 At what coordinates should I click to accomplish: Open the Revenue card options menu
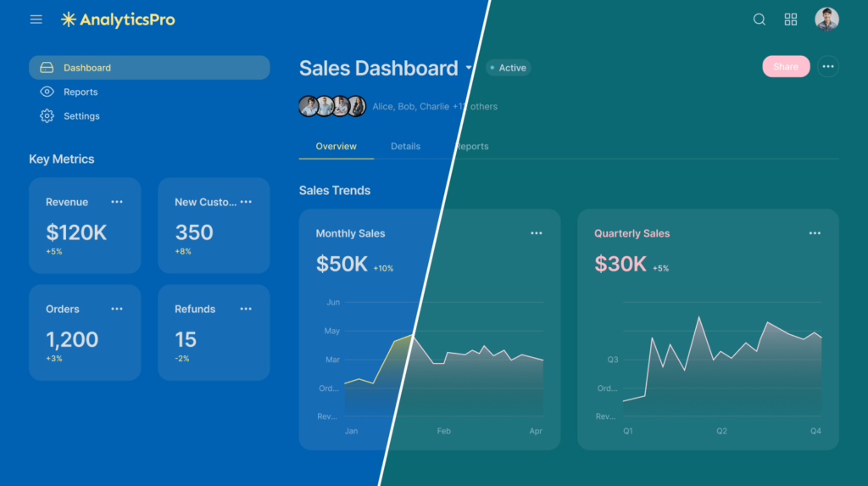coord(117,202)
